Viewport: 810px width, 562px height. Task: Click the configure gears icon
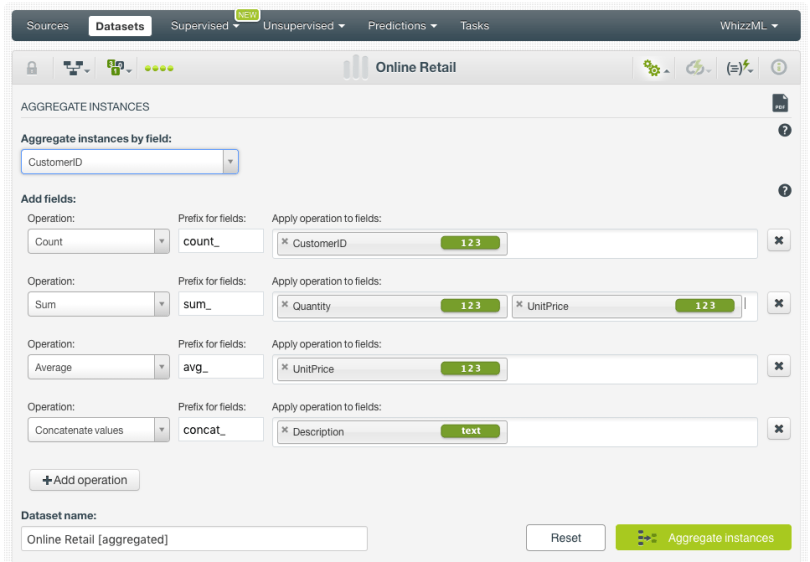[655, 68]
